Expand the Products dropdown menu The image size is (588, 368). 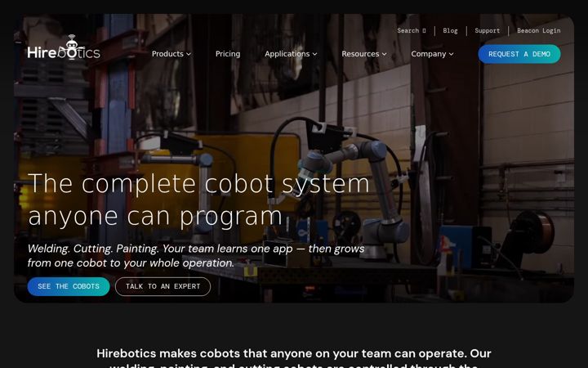point(171,54)
